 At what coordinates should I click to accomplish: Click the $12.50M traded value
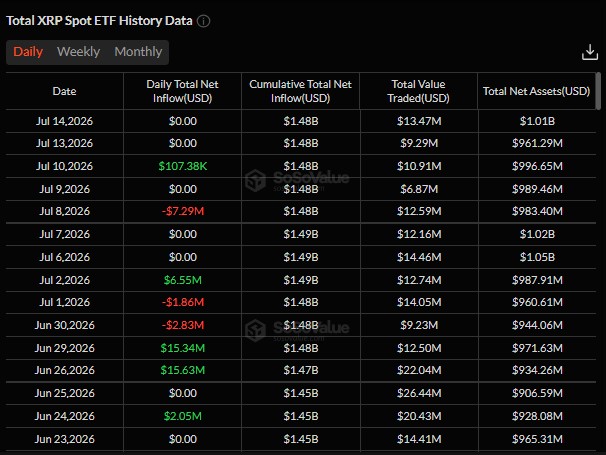(419, 348)
